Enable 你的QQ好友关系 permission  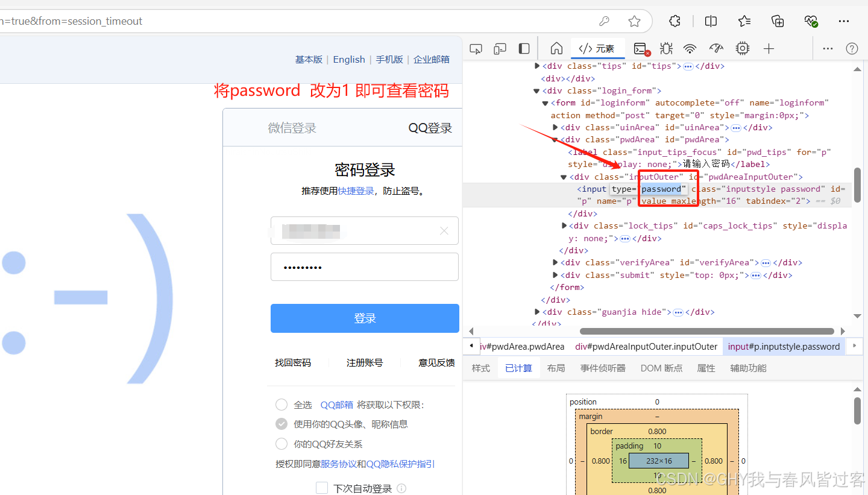(x=281, y=444)
